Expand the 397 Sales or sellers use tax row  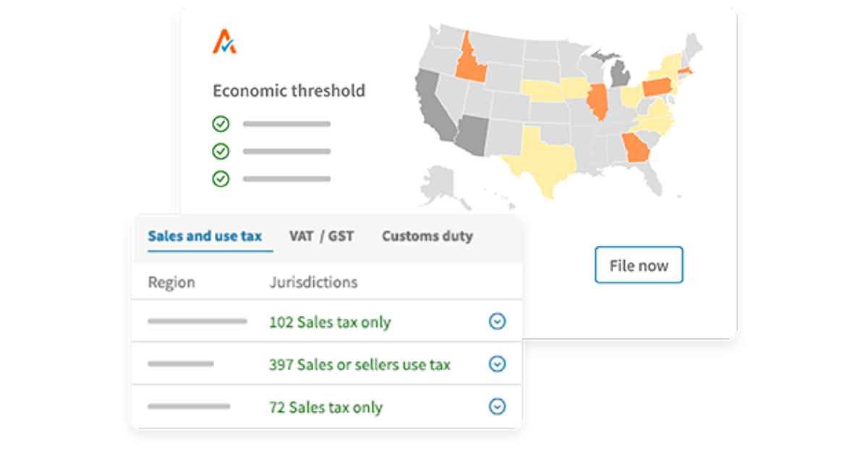point(498,364)
